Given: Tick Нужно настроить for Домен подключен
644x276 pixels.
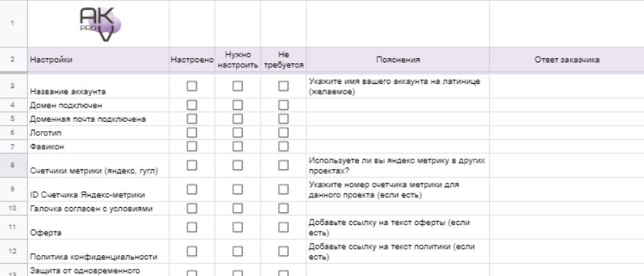Looking at the screenshot, I should pyautogui.click(x=237, y=105).
